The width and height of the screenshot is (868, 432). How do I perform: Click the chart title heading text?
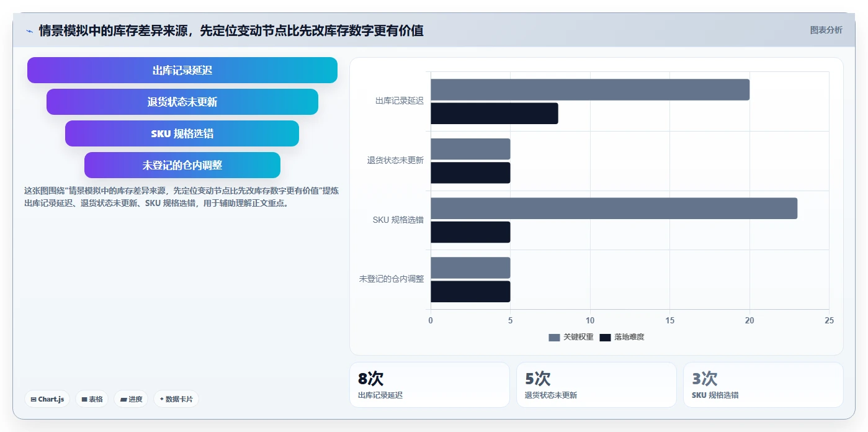(x=231, y=31)
